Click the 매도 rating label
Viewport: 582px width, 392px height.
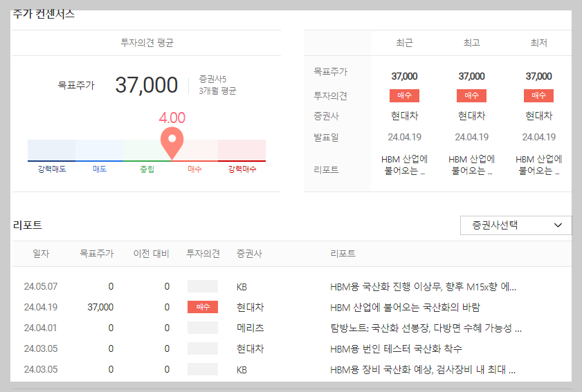tap(100, 169)
